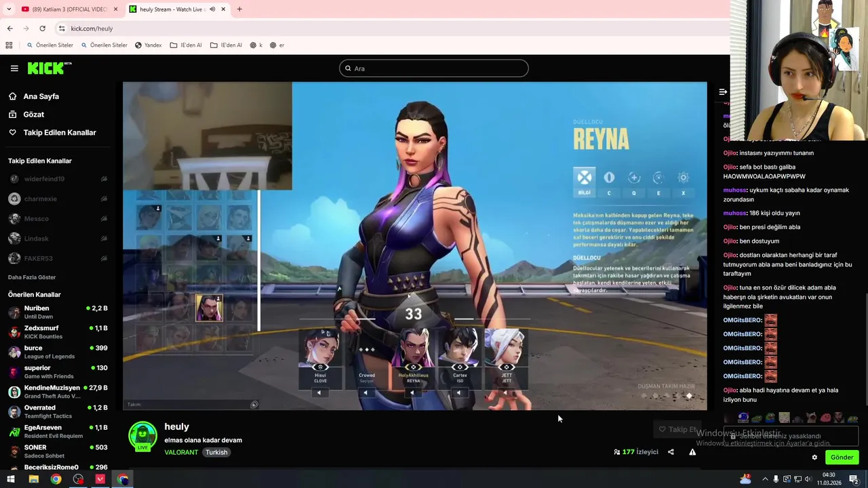Open the Nuriben recommended channel
Viewport: 868px width, 488px height.
coord(58,312)
